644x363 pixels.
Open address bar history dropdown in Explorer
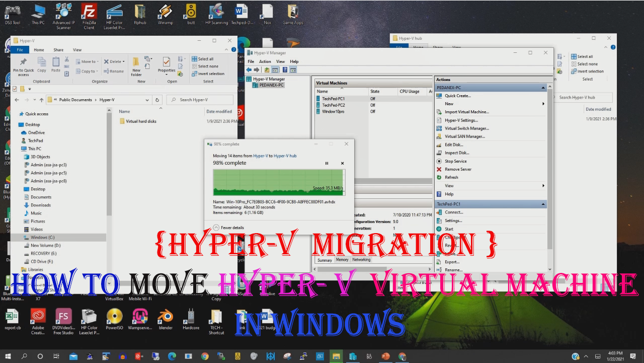pyautogui.click(x=149, y=100)
